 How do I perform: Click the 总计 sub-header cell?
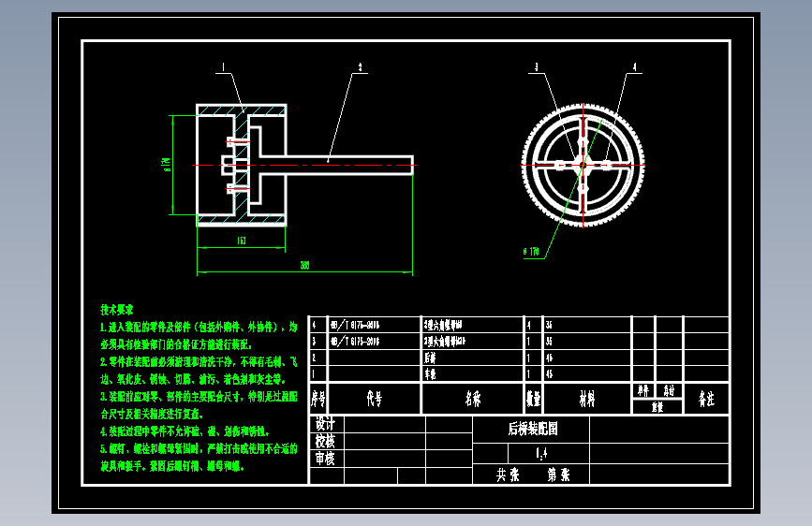[x=669, y=391]
